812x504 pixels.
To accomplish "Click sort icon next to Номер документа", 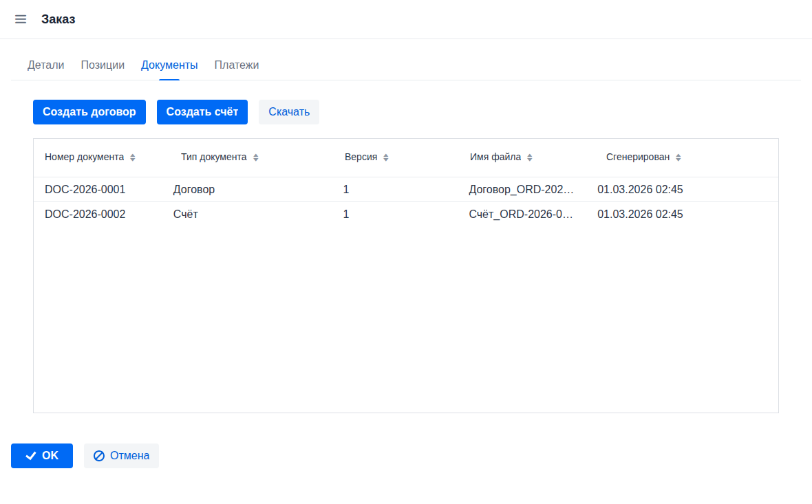I will 133,157.
